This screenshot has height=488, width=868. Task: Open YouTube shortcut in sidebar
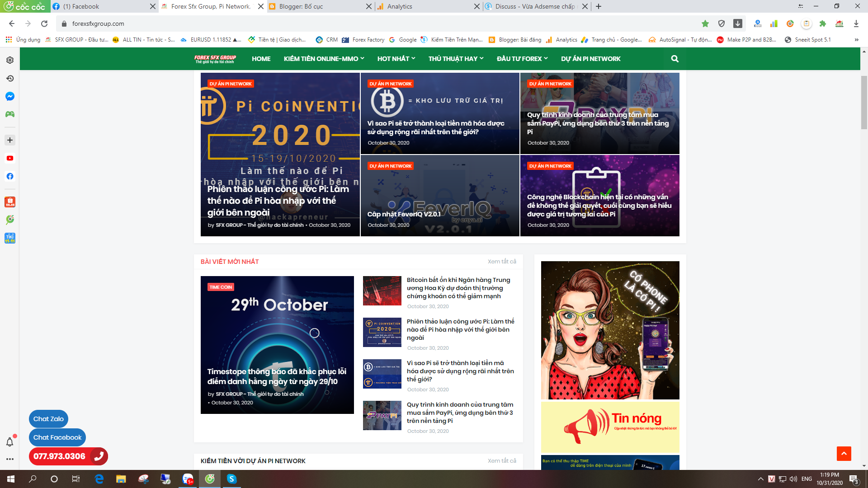pyautogui.click(x=10, y=158)
